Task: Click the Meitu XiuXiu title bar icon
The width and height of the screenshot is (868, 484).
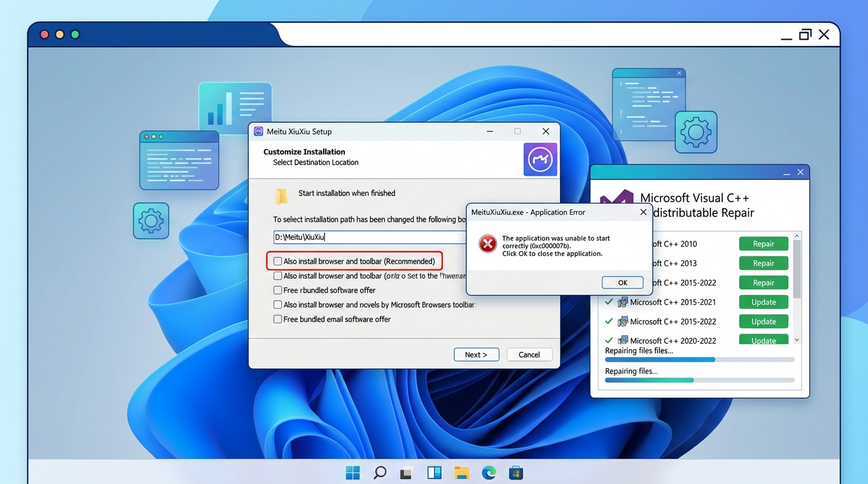Action: pos(258,131)
